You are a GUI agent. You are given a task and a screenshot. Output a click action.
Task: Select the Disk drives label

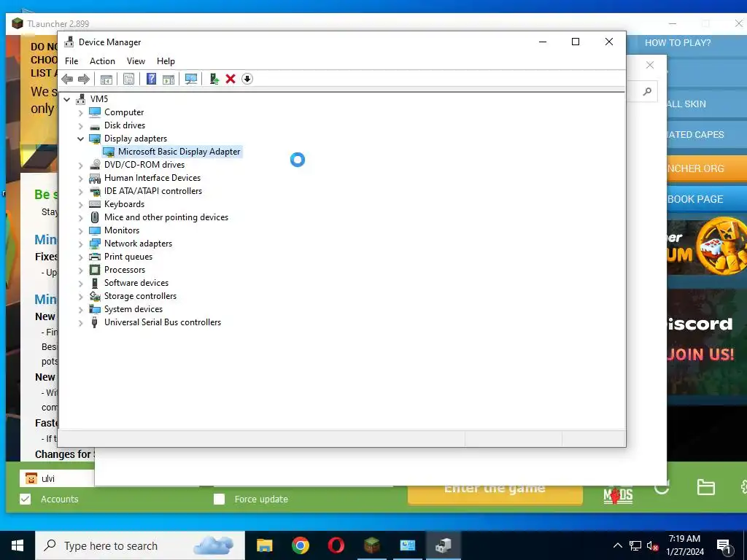124,125
